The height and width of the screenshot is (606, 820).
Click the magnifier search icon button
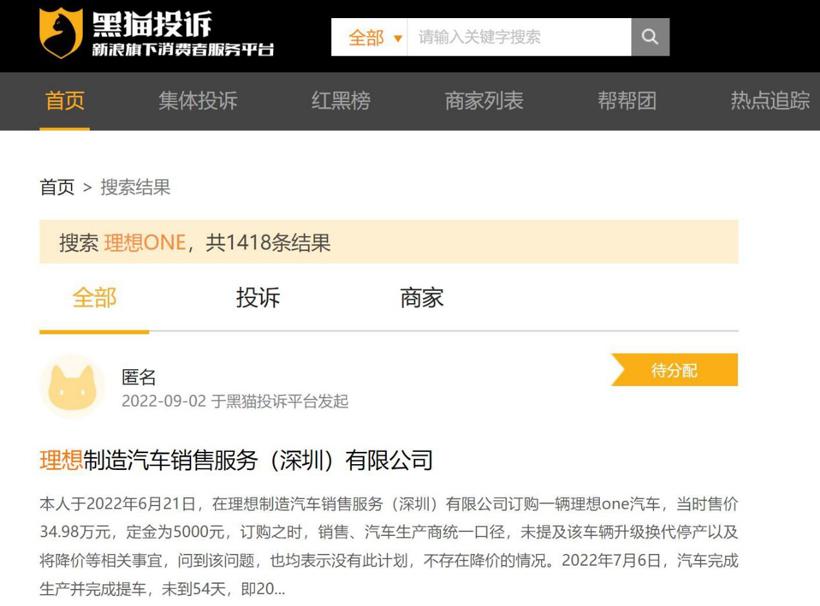pos(650,37)
